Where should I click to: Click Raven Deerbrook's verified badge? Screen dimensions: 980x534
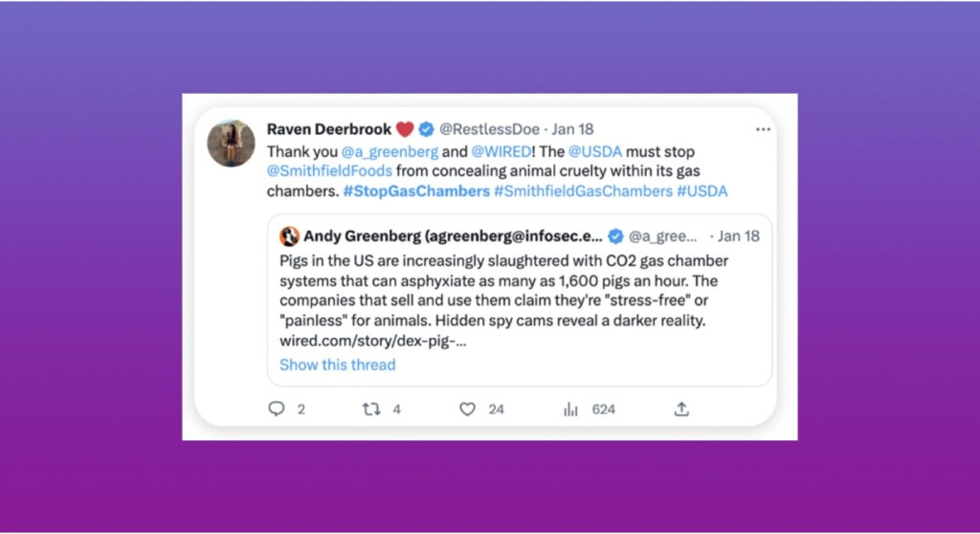click(x=428, y=129)
